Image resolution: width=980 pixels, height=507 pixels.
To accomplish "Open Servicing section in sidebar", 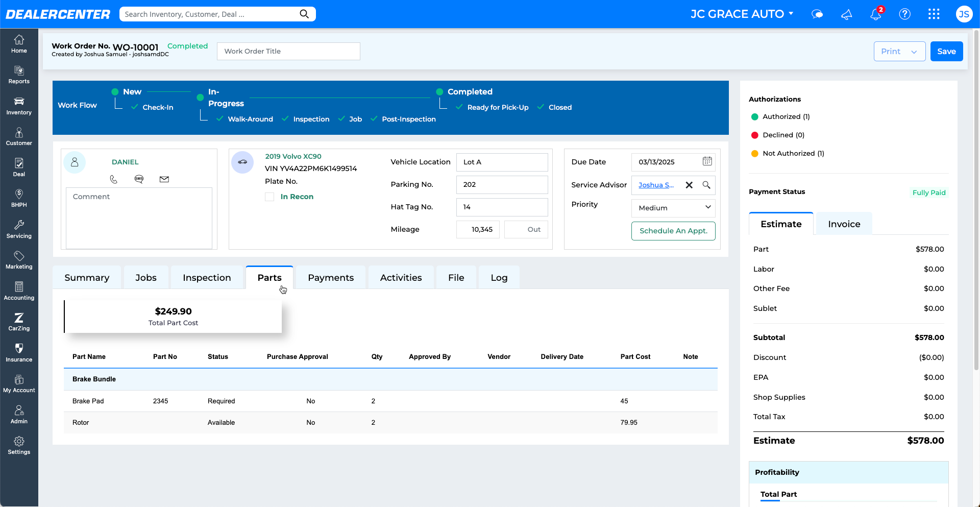I will [19, 229].
